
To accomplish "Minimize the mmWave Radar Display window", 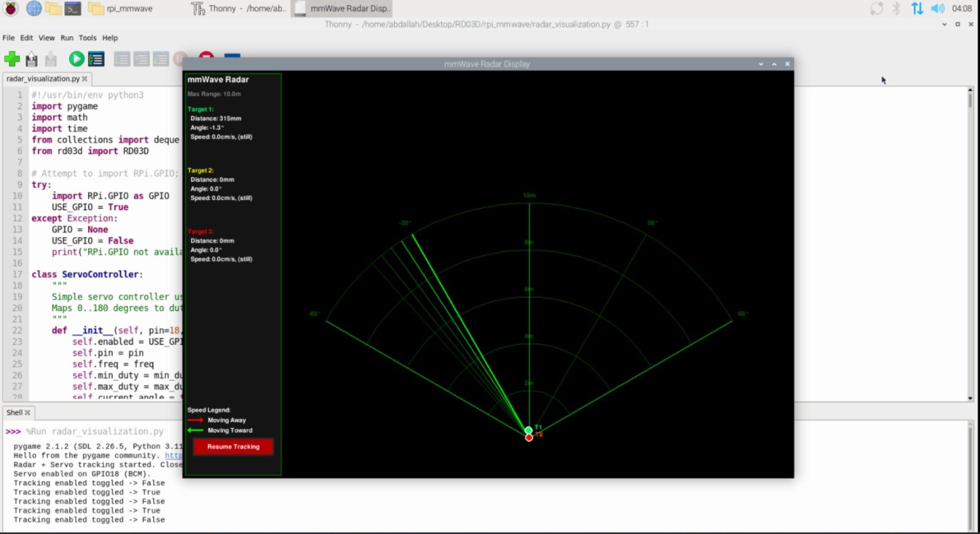I will pos(761,64).
